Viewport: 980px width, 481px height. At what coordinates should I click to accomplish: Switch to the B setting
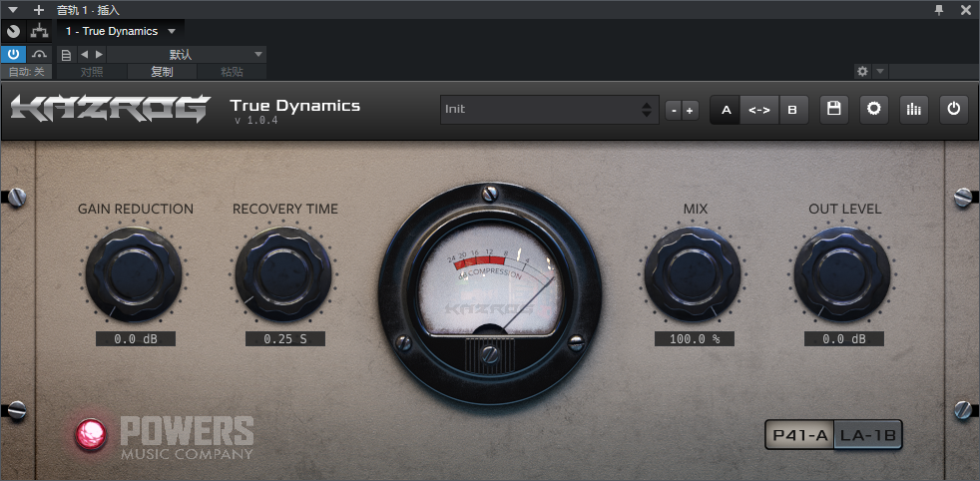coord(792,110)
